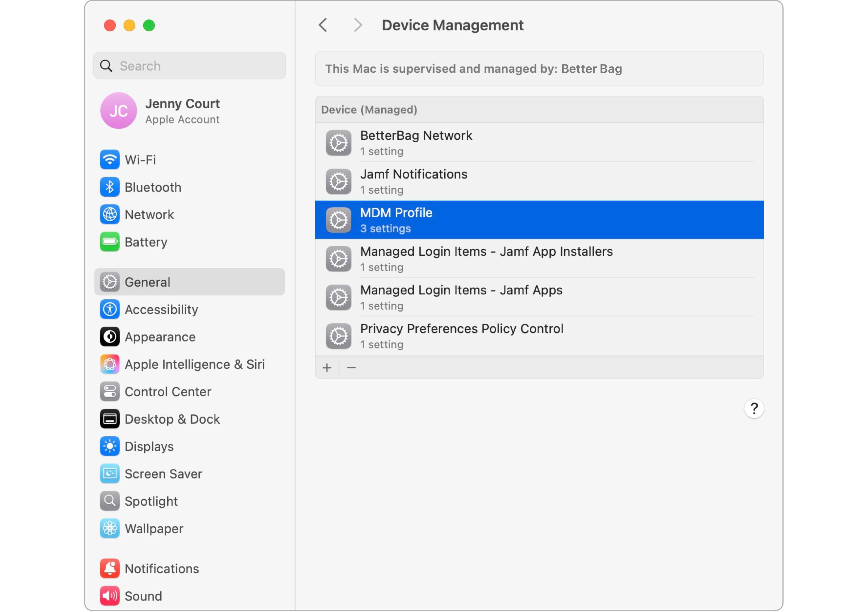Add a profile with the plus button
This screenshot has width=868, height=612.
click(x=327, y=368)
